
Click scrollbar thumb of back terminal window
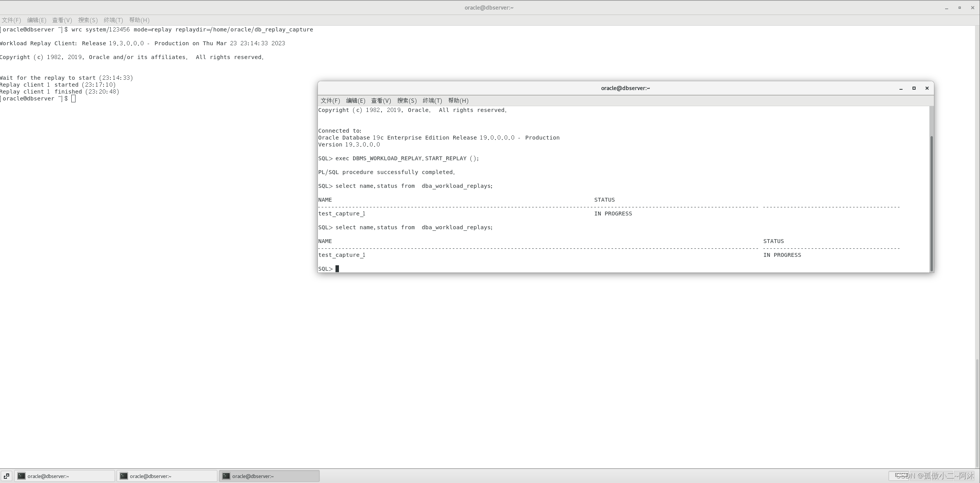977,413
